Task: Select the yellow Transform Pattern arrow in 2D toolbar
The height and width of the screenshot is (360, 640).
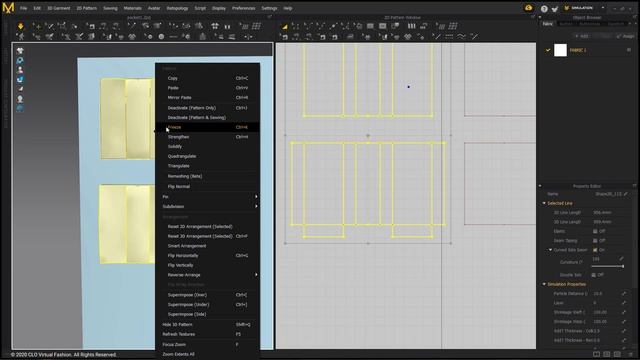Action: click(x=284, y=26)
